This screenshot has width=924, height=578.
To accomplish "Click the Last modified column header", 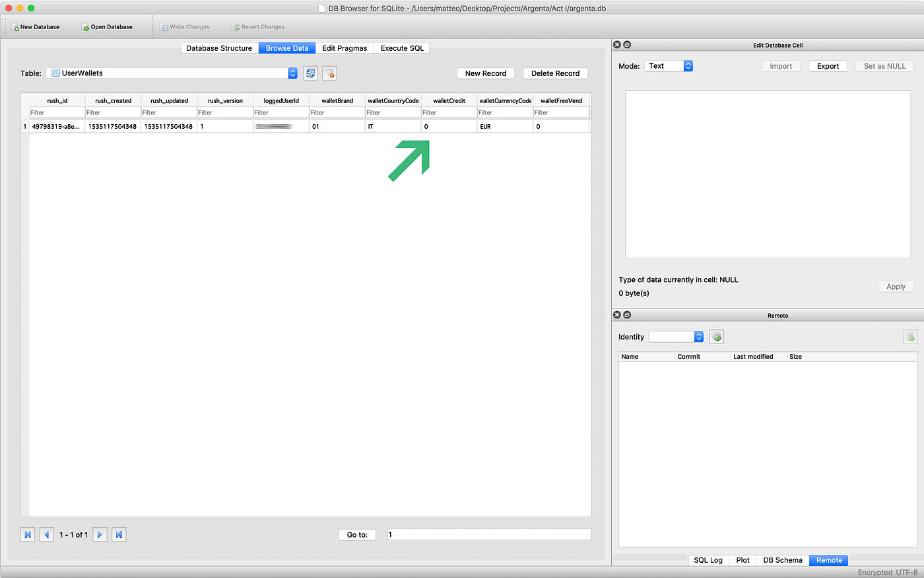I will tap(759, 357).
